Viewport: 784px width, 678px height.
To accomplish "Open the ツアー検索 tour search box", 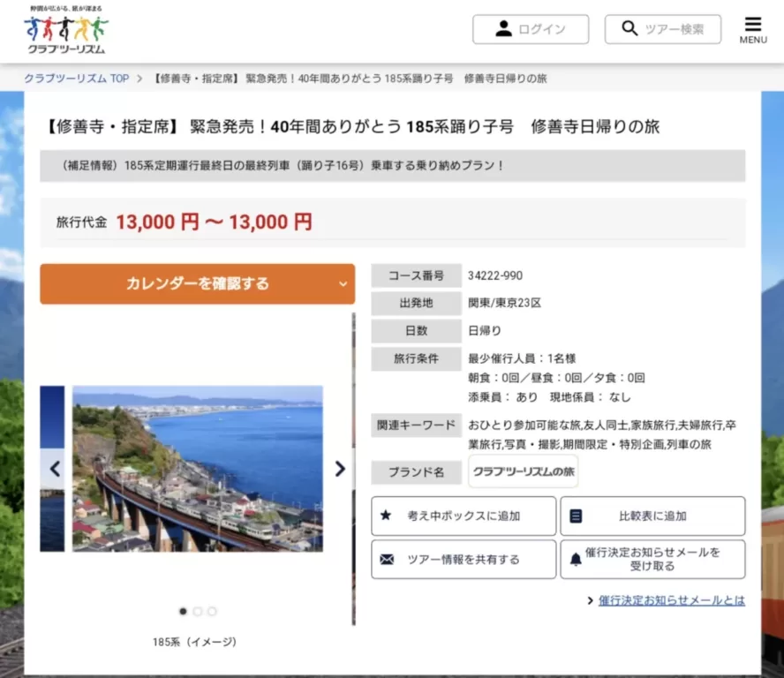I will [x=662, y=29].
